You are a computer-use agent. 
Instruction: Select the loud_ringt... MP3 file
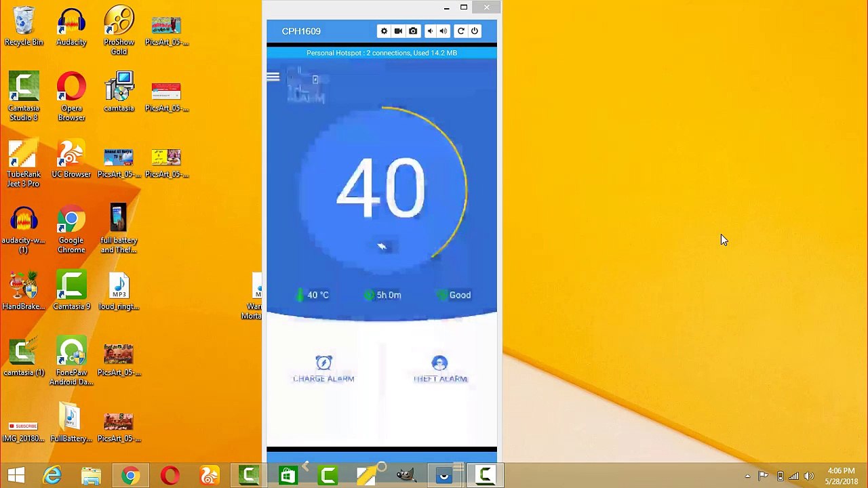119,291
